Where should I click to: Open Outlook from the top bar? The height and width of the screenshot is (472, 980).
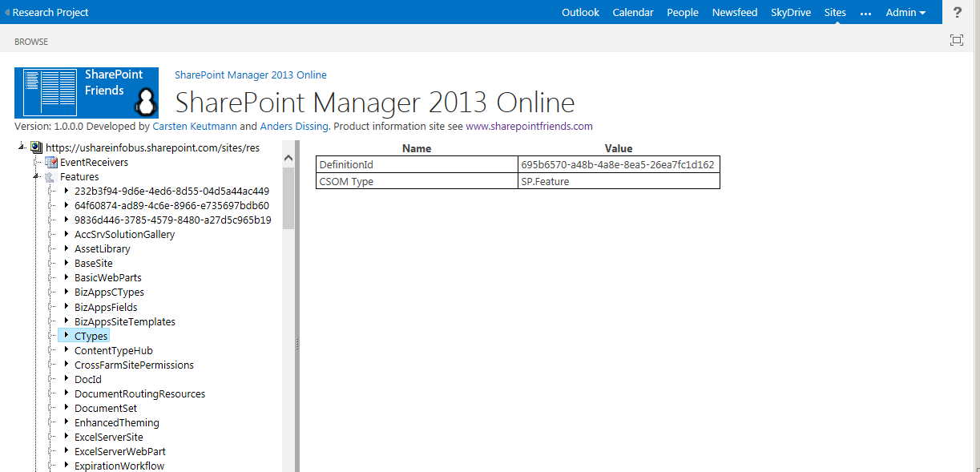click(580, 13)
